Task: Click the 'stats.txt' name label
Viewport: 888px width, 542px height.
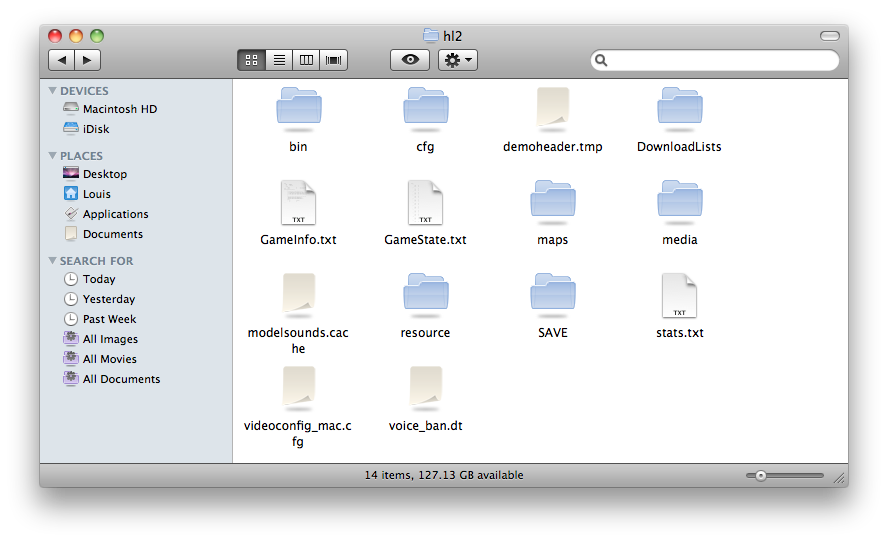Action: [680, 333]
